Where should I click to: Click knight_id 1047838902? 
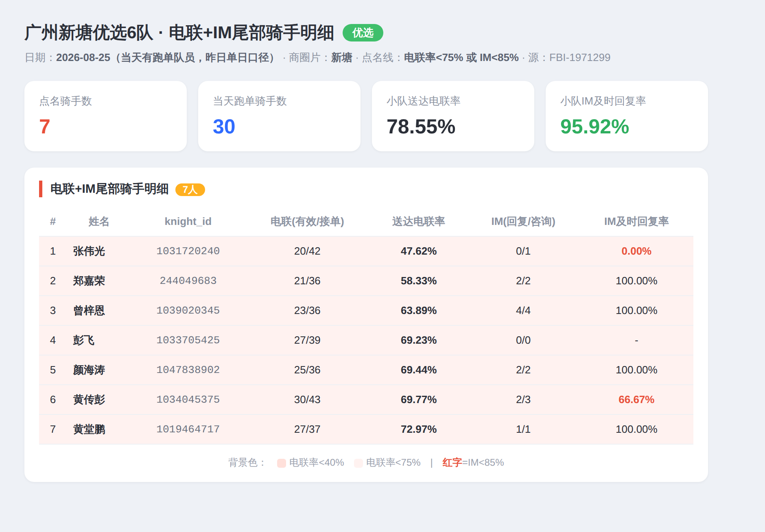coord(188,370)
